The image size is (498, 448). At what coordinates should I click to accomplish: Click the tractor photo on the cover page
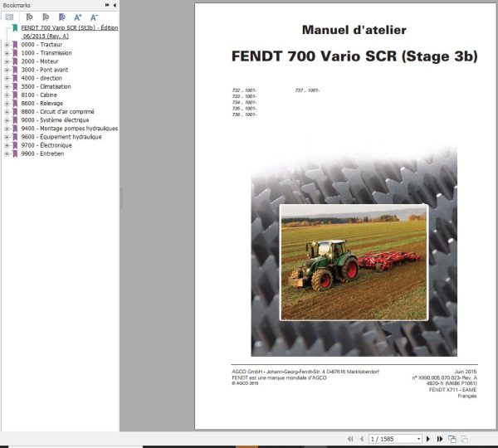[354, 262]
